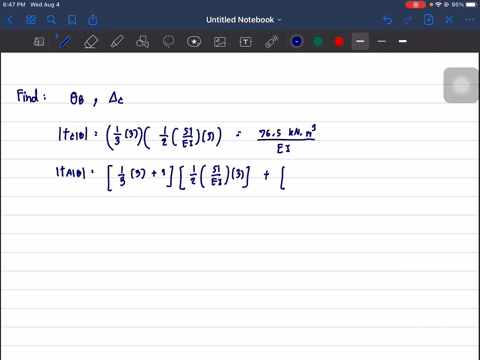Select the Text box tool
This screenshot has width=480, height=360.
click(x=246, y=42)
